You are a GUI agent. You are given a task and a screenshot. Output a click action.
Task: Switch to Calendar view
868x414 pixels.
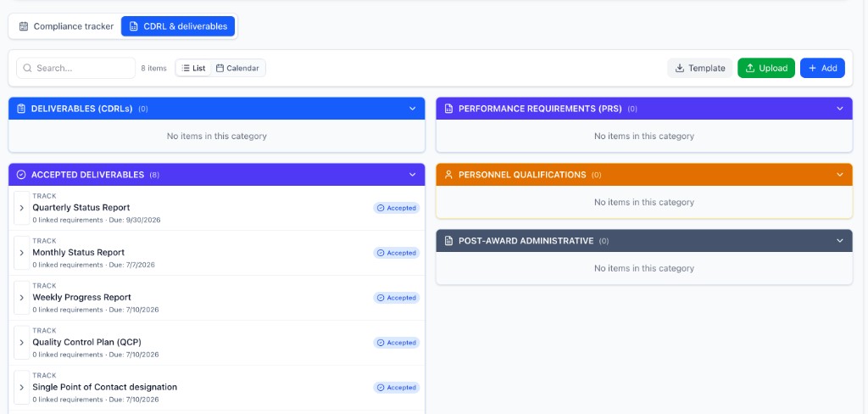point(237,68)
